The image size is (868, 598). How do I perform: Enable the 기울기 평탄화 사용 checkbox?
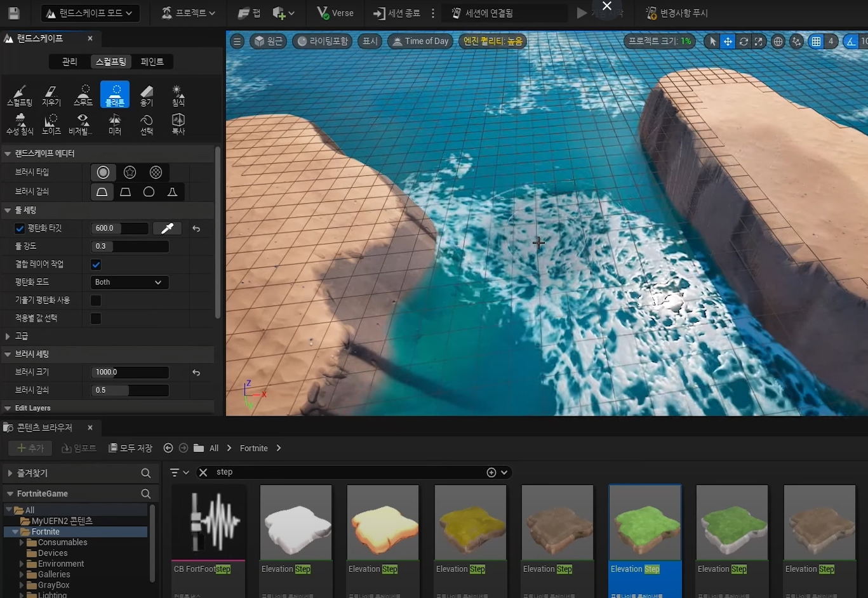[x=96, y=300]
